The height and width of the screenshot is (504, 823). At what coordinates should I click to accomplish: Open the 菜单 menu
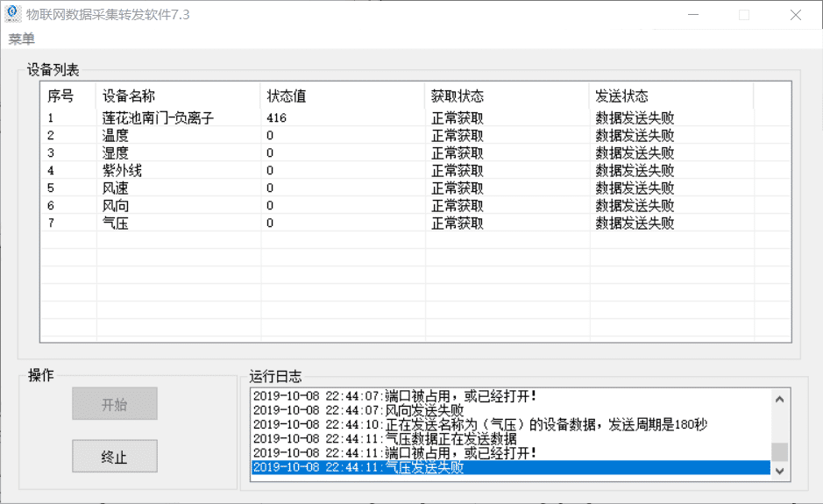click(22, 39)
